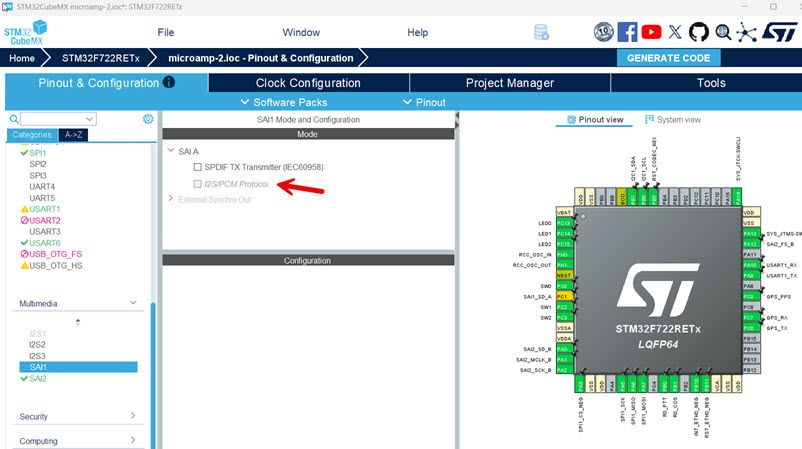802x449 pixels.
Task: Click the VBAT pin on the chip
Action: tap(564, 212)
